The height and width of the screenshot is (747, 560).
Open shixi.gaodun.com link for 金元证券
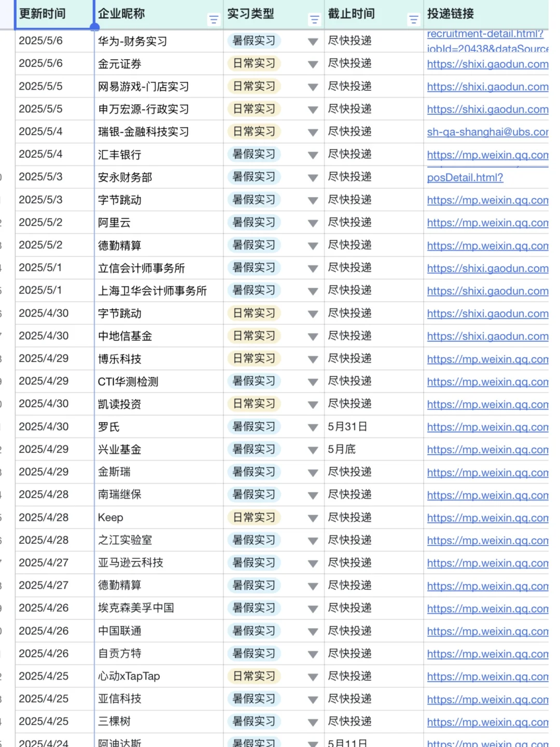487,64
